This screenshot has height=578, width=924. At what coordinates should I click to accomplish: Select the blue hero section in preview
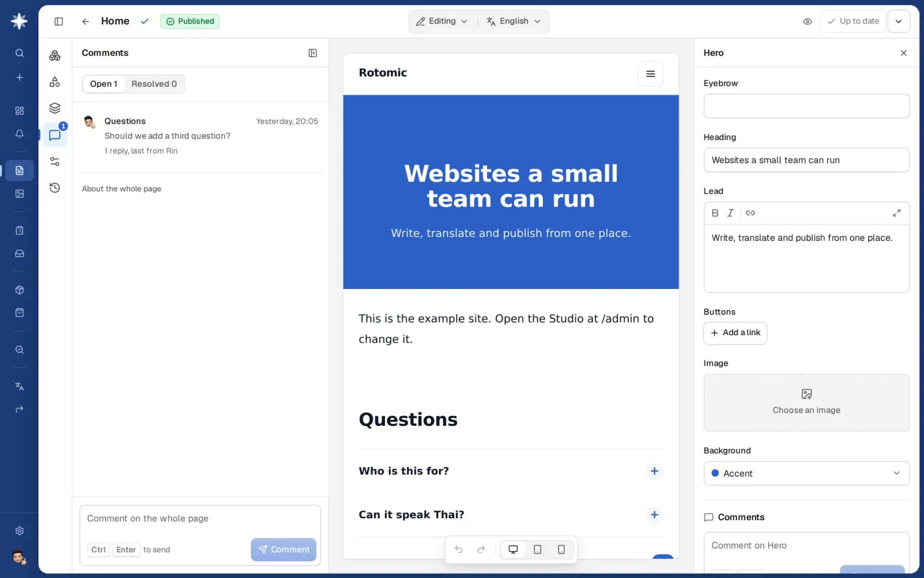coord(511,192)
